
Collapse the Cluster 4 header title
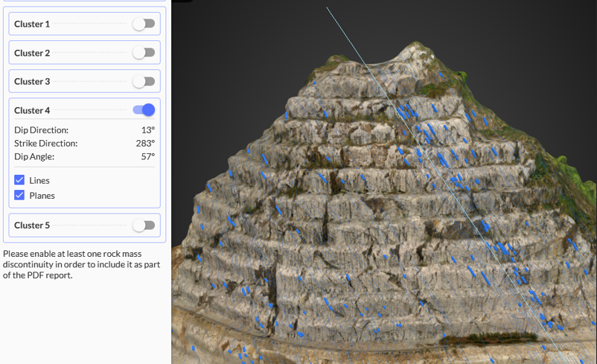[32, 110]
